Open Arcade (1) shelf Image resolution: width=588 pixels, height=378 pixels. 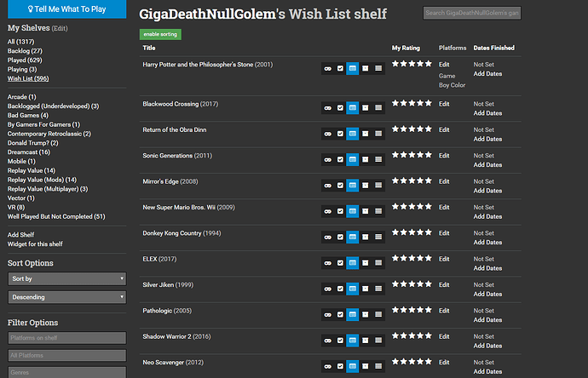click(22, 97)
